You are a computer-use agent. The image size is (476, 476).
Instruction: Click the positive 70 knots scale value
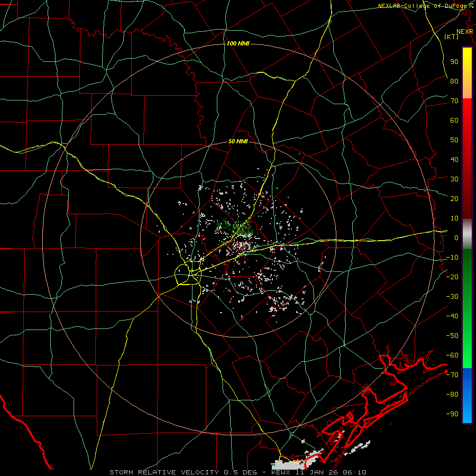(x=454, y=101)
